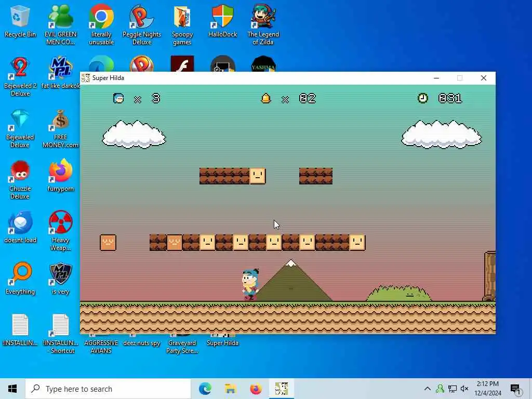Close the Super Hilda window
The height and width of the screenshot is (399, 532).
click(x=484, y=78)
